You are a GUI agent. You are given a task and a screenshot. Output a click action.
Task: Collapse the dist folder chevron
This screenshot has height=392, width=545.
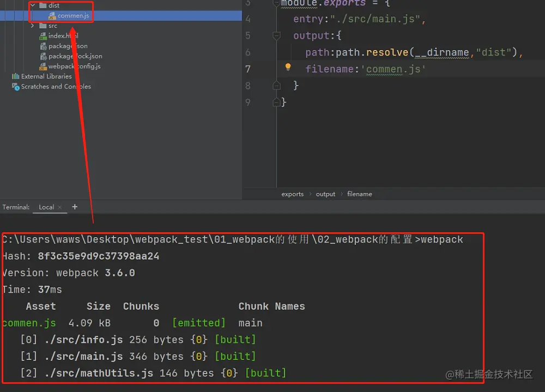[x=33, y=5]
